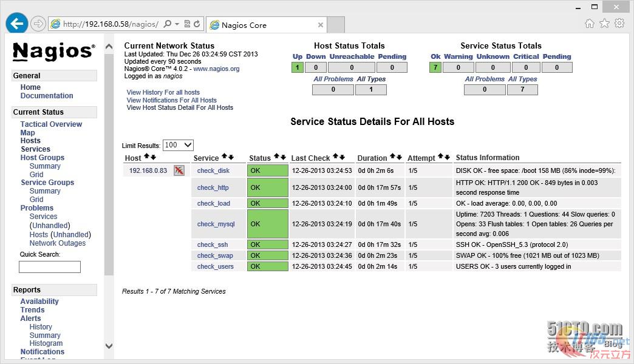Close the Nagios Core tab
Viewport: 634px width, 364px height.
321,25
